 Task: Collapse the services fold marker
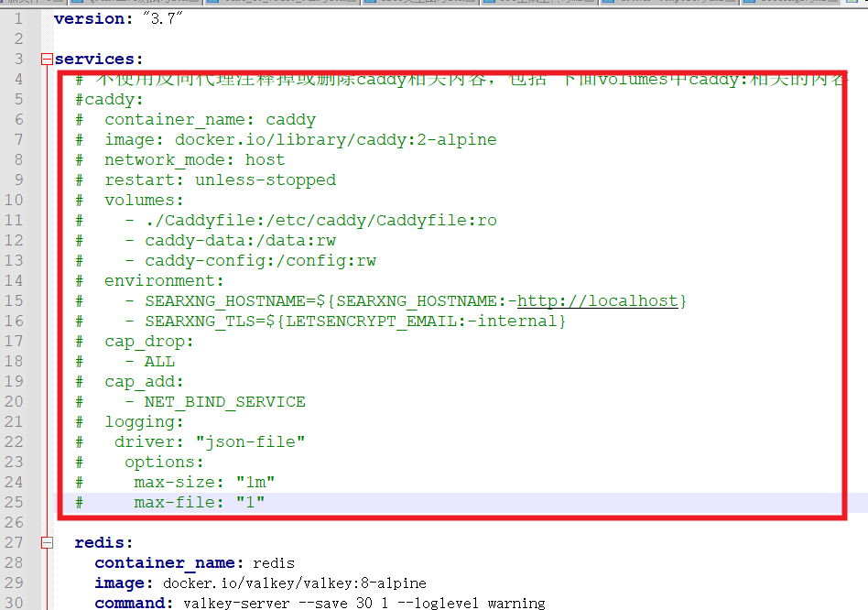coord(47,60)
